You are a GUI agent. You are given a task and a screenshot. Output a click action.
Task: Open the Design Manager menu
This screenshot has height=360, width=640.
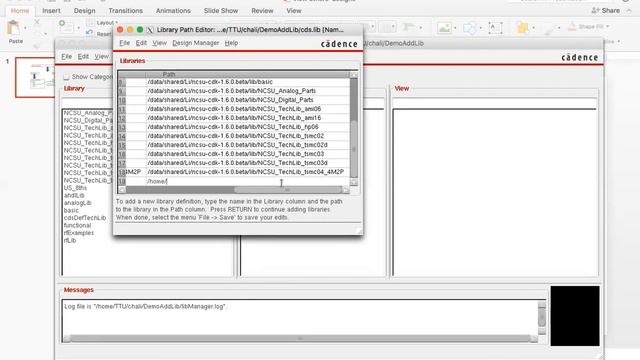tap(196, 43)
